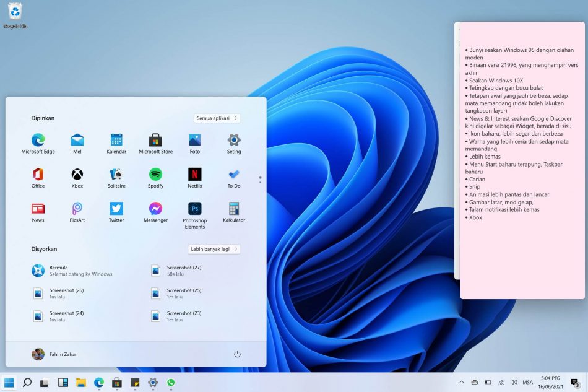Go to next pinned apps page dots
The image size is (588, 392).
point(260,180)
